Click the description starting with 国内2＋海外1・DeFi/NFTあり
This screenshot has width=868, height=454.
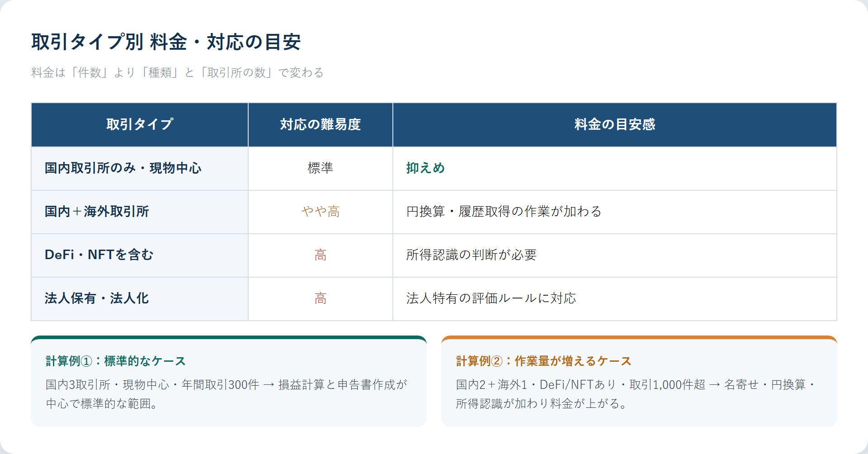point(636,394)
